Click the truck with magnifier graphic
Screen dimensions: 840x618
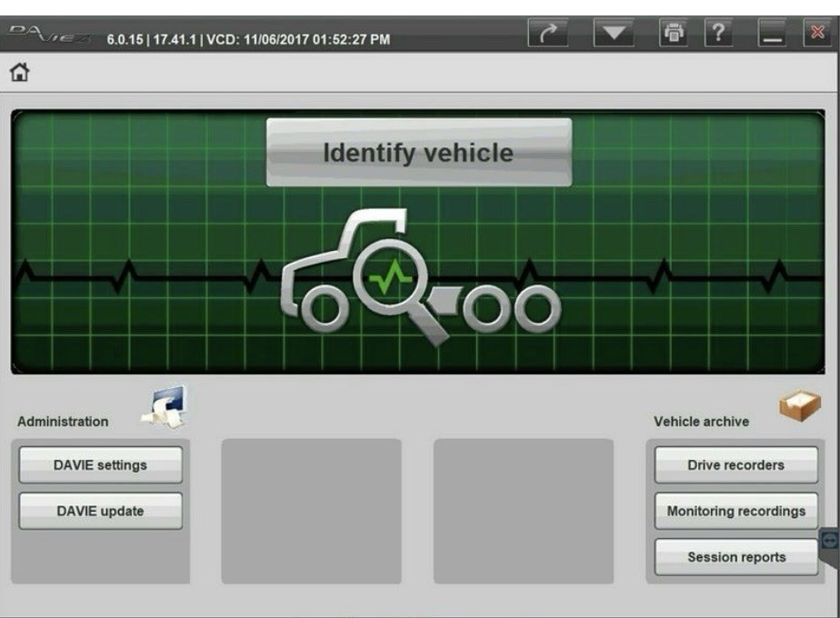(x=420, y=277)
